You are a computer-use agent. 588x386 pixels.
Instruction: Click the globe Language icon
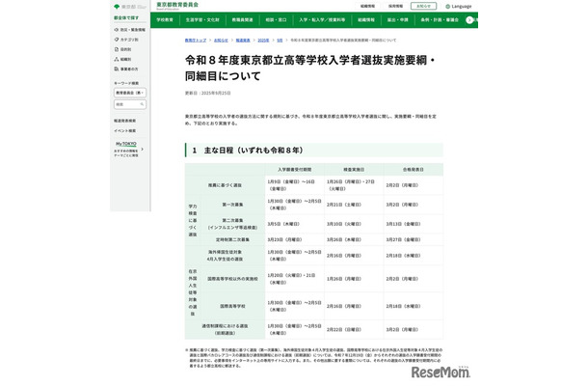pos(447,7)
